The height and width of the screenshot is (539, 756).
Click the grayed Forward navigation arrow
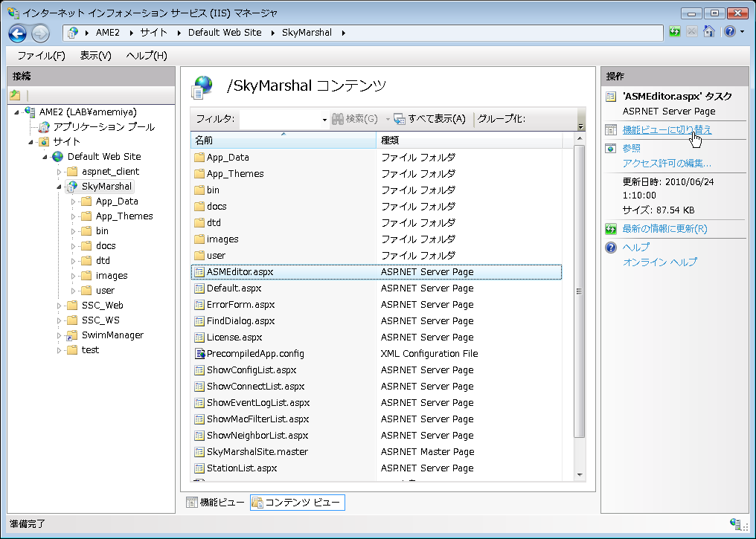pyautogui.click(x=40, y=33)
